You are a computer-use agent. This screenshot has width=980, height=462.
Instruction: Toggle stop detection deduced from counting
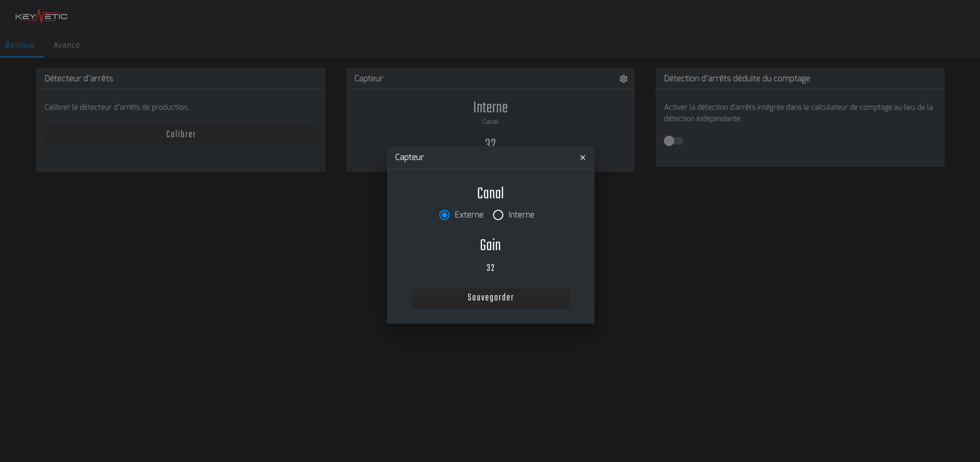(x=674, y=141)
